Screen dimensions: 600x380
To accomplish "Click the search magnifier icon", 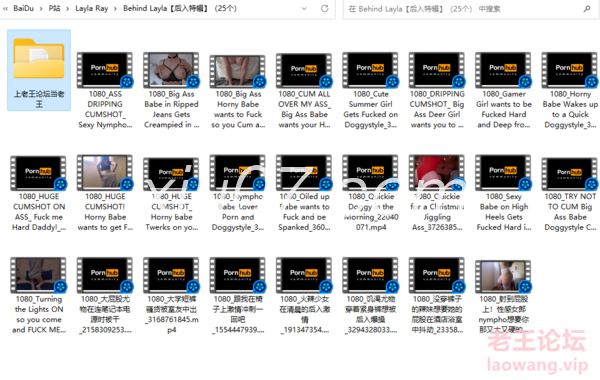I will click(x=587, y=8).
